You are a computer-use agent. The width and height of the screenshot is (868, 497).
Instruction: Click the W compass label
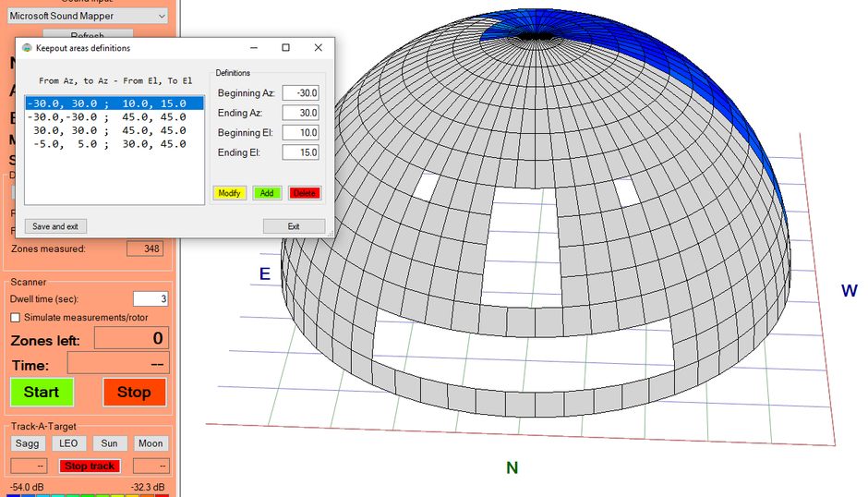tap(850, 291)
